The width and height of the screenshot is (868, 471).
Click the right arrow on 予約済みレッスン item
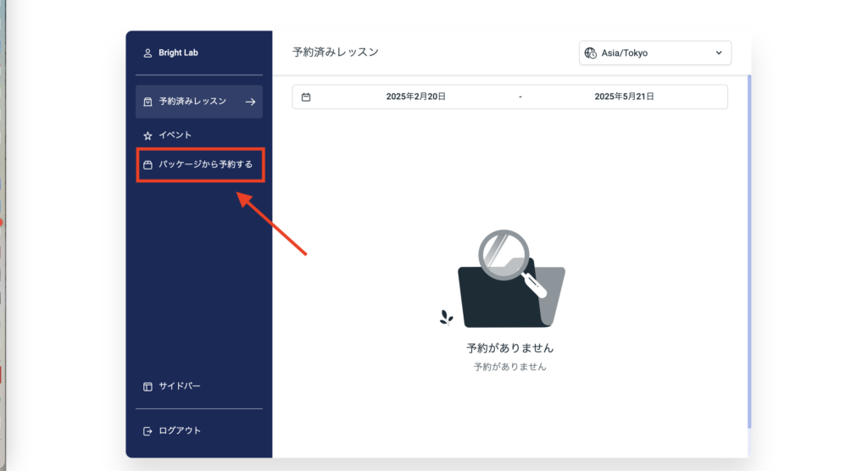point(250,102)
